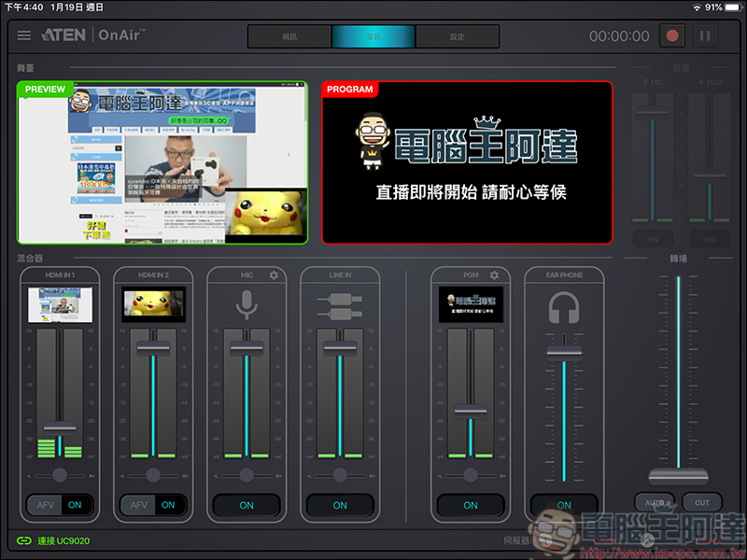Click the EAR PHONE volume fader handle
This screenshot has width=747, height=560.
tap(564, 352)
